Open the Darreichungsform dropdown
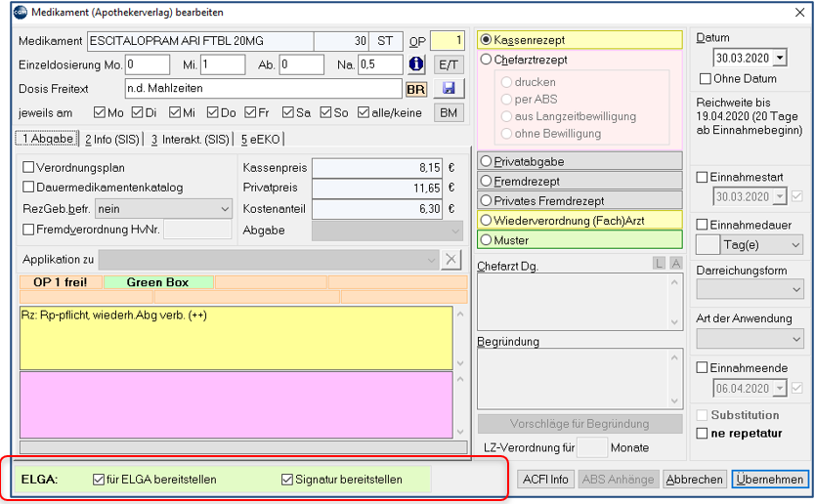 tap(750, 289)
